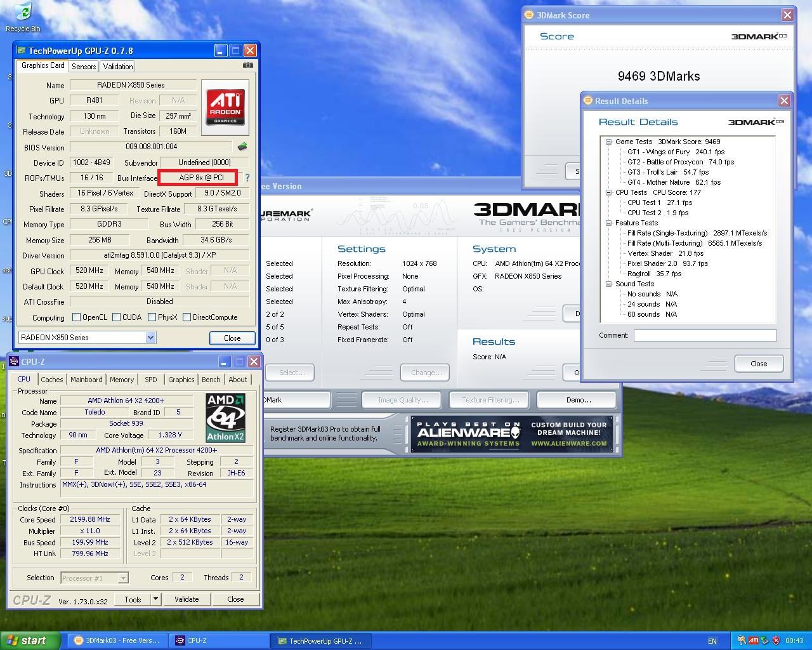Click CPU-Z Tools button
This screenshot has height=650, width=812.
133,599
